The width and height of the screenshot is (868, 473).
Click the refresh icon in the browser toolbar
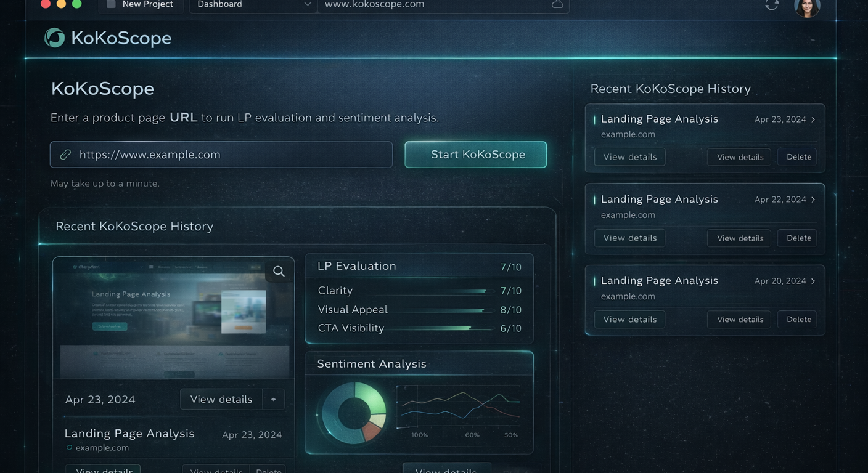(x=772, y=4)
